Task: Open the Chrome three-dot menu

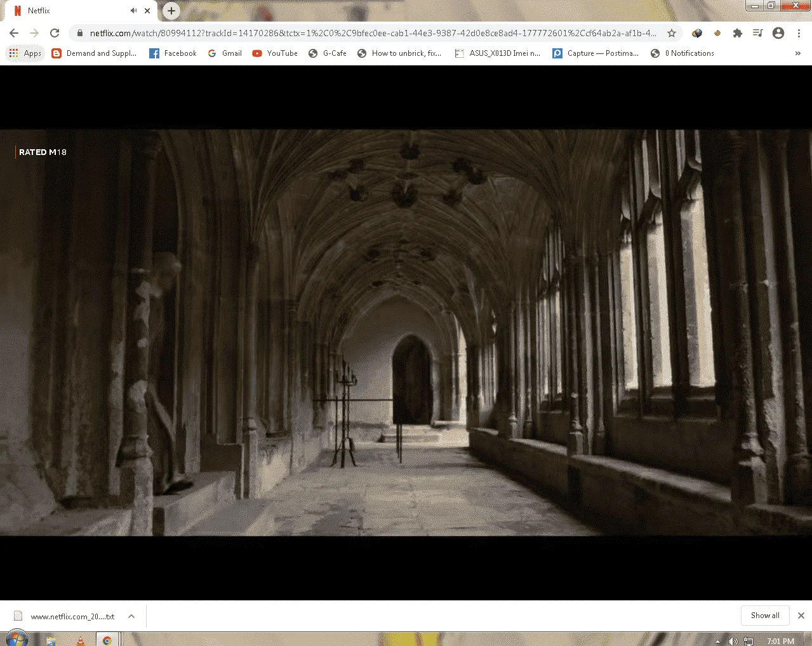Action: pos(799,33)
